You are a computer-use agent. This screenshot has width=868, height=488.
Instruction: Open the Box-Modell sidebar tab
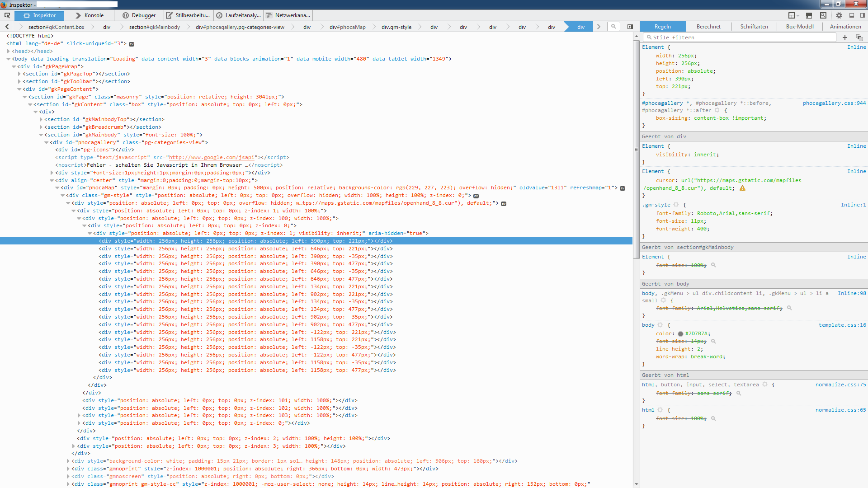(799, 27)
